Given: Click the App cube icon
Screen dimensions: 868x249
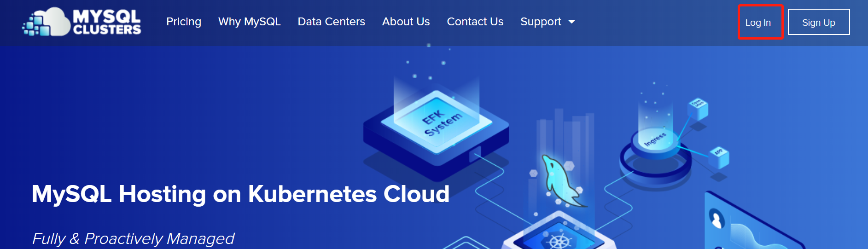Looking at the screenshot, I should point(719,156).
